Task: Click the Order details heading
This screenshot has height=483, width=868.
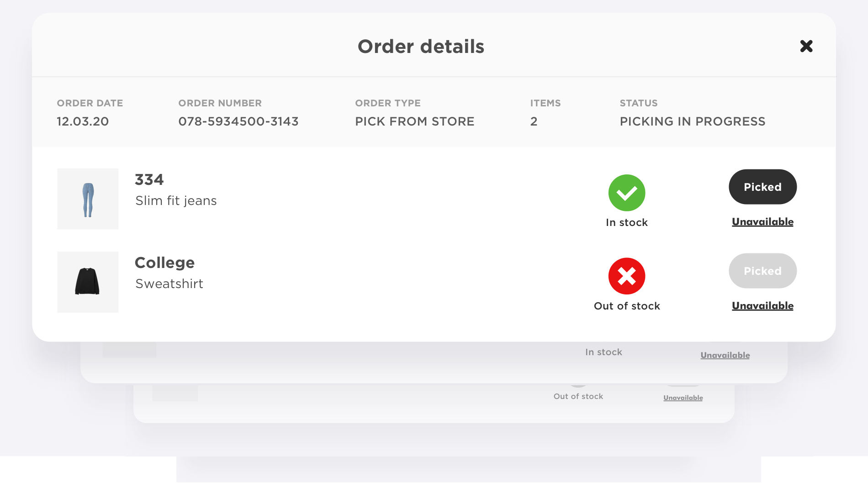Action: tap(421, 47)
